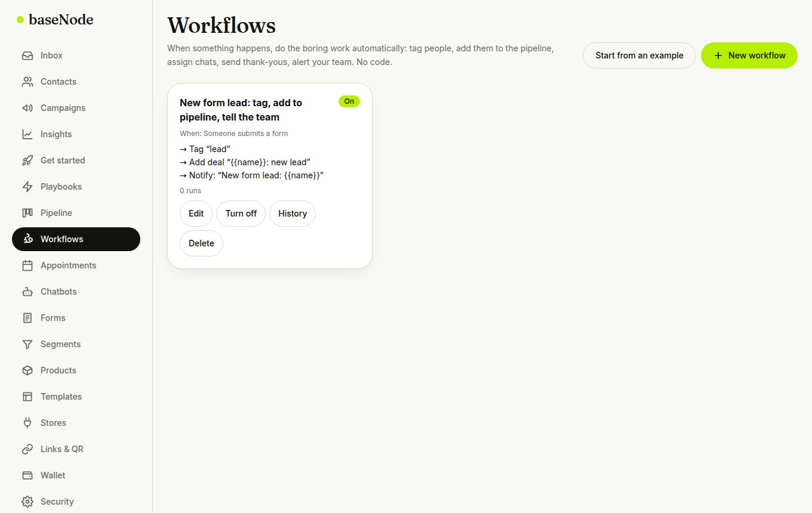The image size is (812, 513).
Task: Click the Workflows page heading
Action: coord(222,26)
